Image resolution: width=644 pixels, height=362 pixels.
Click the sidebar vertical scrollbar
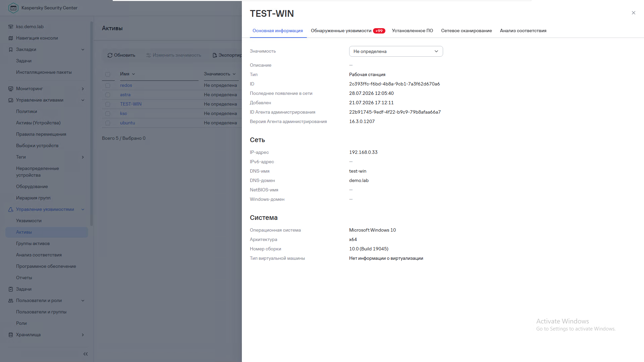(91, 124)
